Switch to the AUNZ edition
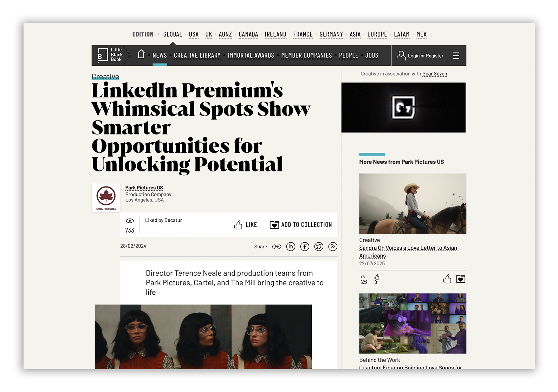This screenshot has height=392, width=558. click(225, 34)
